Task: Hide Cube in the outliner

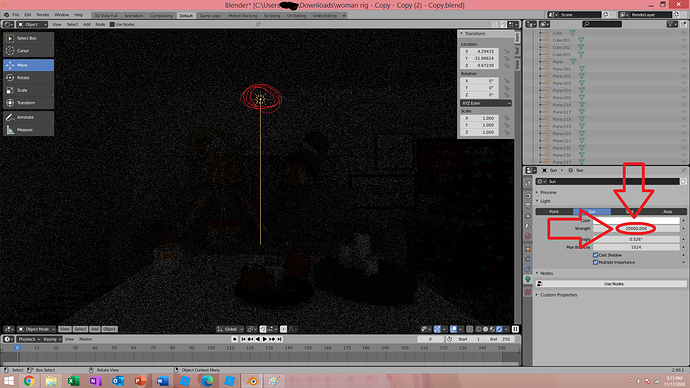Action: pos(683,33)
